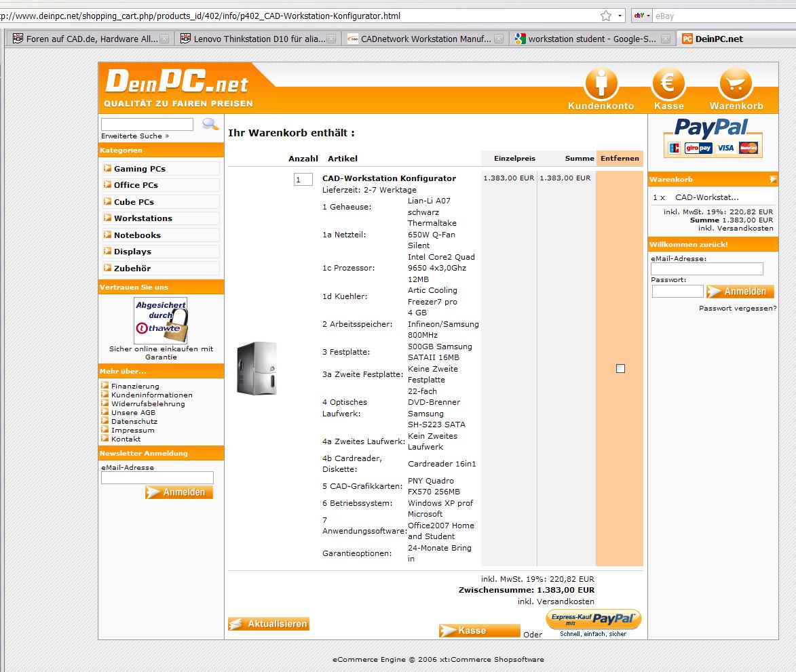Viewport: 796px width, 672px height.
Task: Tick the Entfernen checkbox for CAD-Workstation
Action: [620, 369]
